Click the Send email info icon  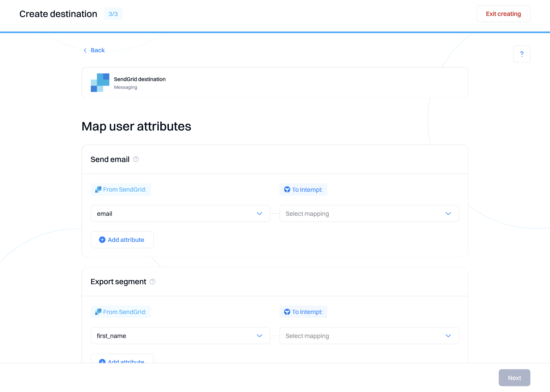point(136,159)
